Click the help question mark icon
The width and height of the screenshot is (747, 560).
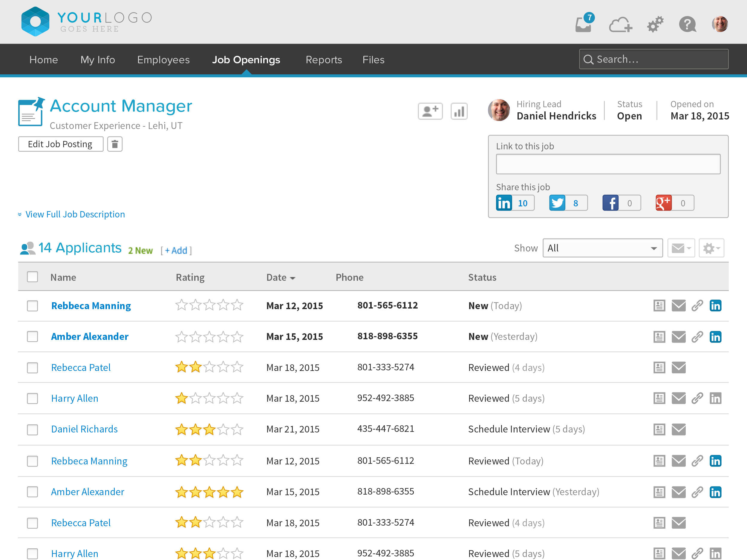[x=688, y=24]
